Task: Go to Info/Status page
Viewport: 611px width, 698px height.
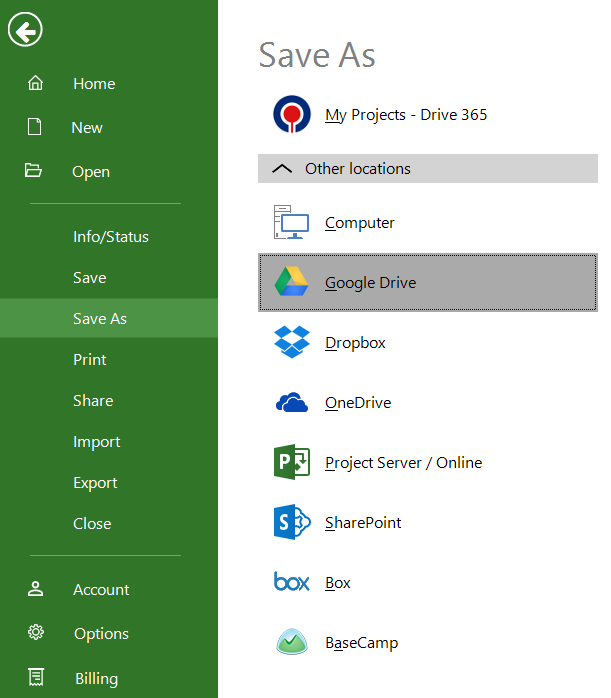Action: [x=109, y=236]
